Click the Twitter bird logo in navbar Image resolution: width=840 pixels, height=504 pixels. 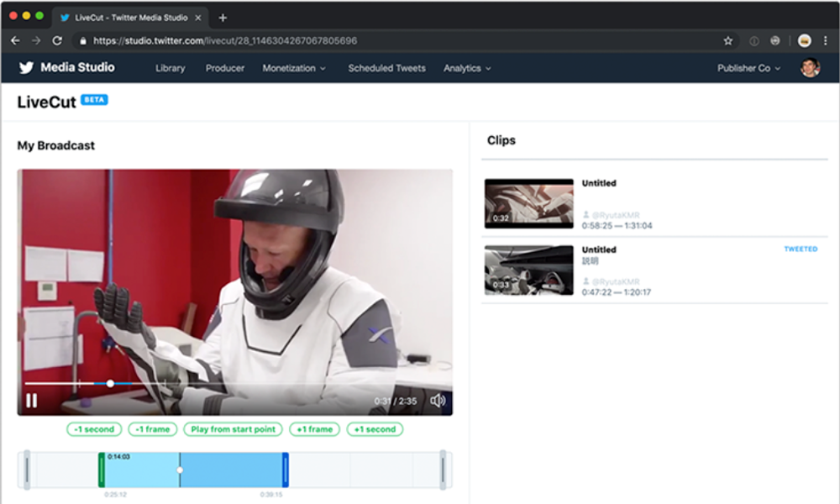(x=27, y=68)
